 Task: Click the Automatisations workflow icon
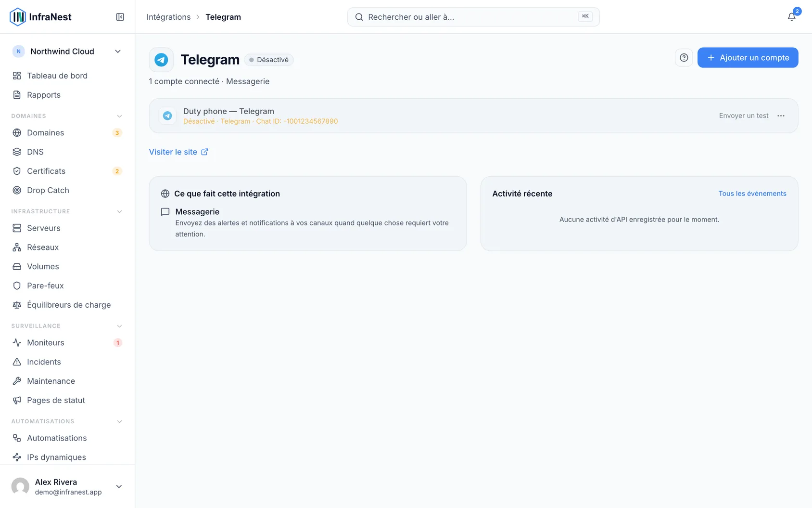[x=17, y=438]
